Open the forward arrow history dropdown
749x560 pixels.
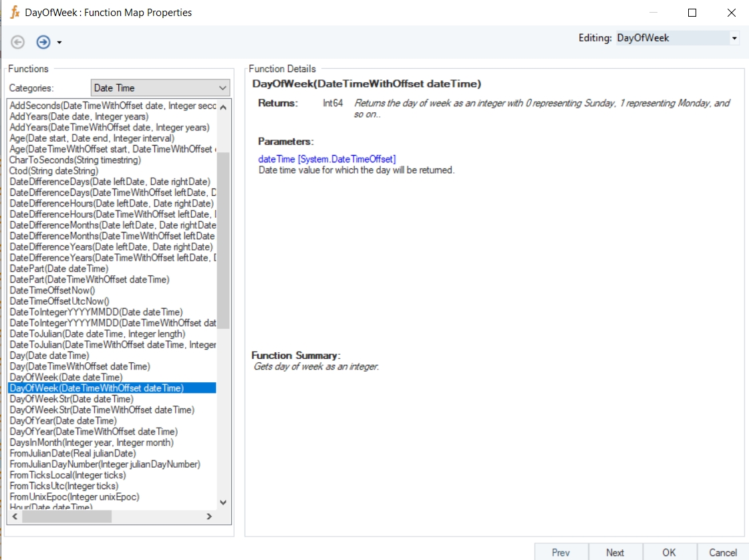[59, 43]
